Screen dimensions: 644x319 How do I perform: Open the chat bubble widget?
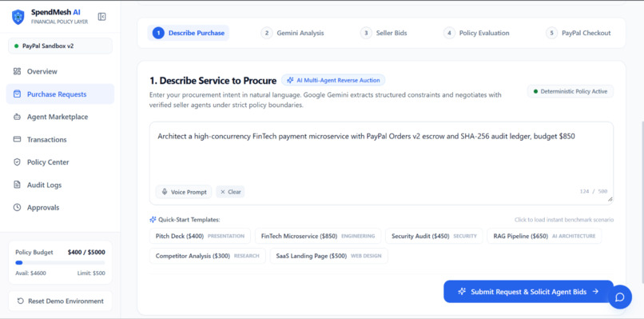point(620,297)
